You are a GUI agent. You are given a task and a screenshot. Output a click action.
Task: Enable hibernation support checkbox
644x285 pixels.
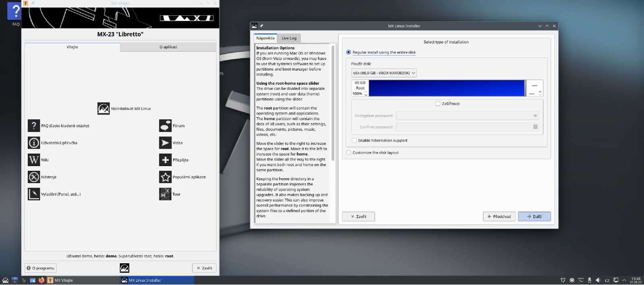click(354, 141)
